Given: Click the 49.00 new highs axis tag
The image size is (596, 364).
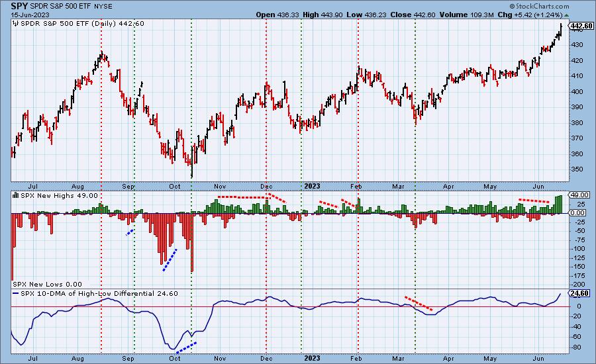Looking at the screenshot, I should (579, 195).
